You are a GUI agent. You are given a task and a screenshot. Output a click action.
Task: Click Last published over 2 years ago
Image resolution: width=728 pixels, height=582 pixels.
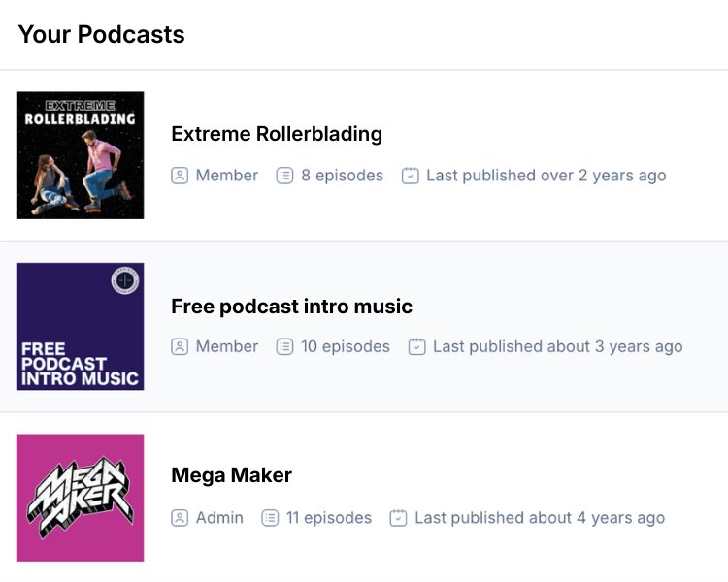click(546, 176)
